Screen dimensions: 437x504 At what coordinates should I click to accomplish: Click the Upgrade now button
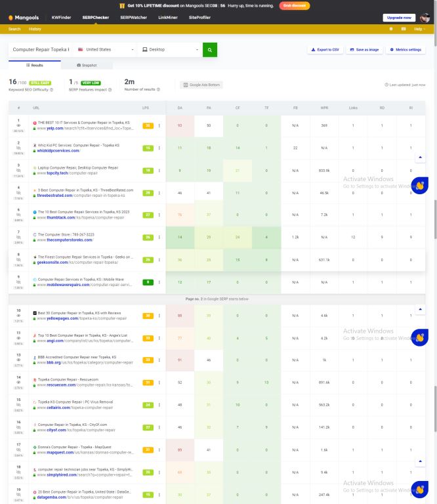click(399, 18)
